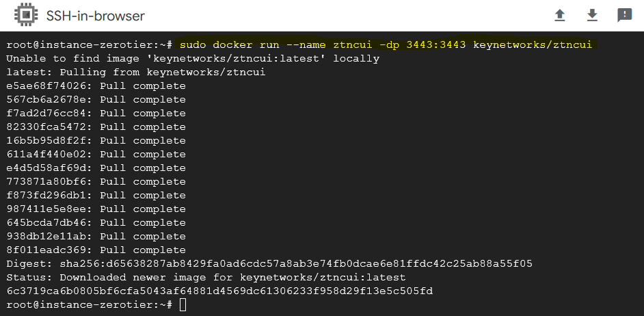Click layer e5ae68f74026 Pull complete line

[96, 86]
